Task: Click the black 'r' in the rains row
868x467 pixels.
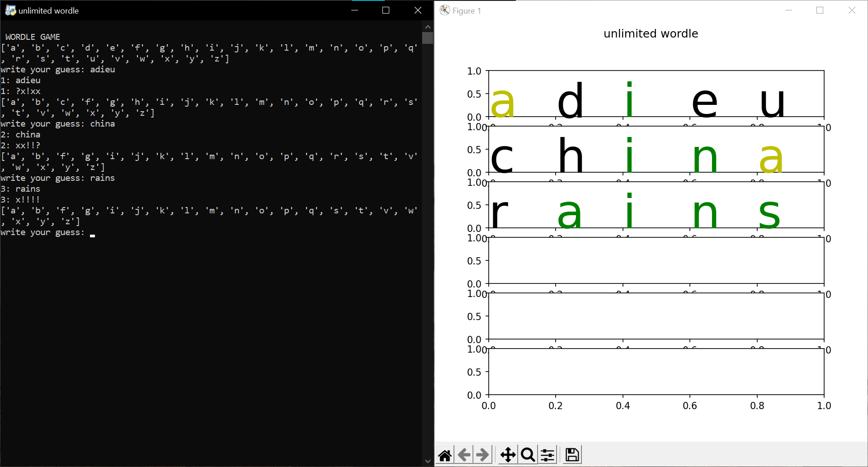Action: 500,213
